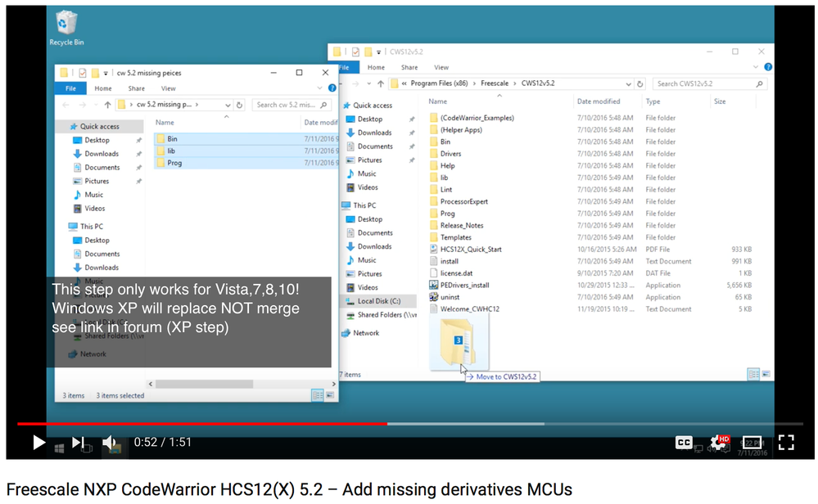Open help icon in CWS12v5.2 window
The image size is (818, 504).
pyautogui.click(x=768, y=67)
